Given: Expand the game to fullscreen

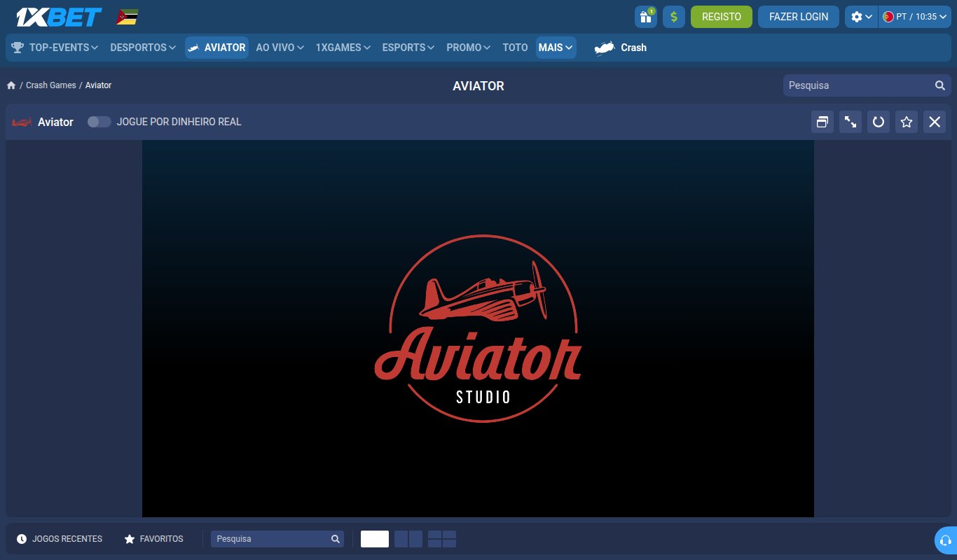Looking at the screenshot, I should [x=851, y=122].
